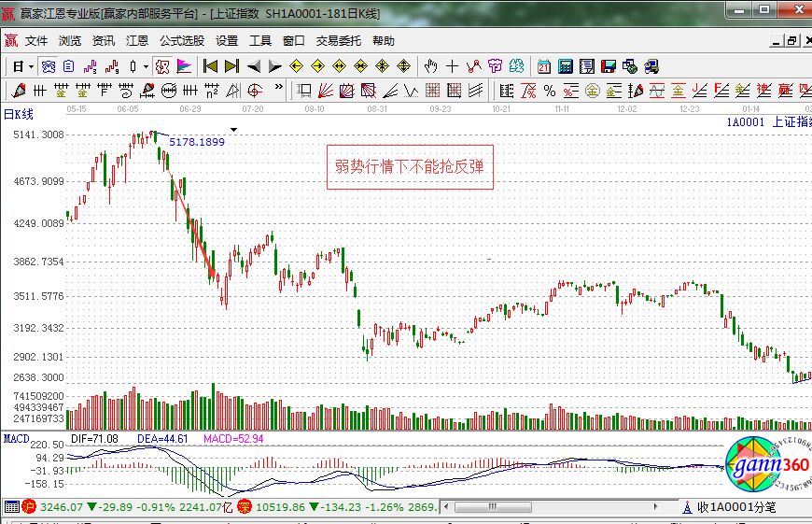Open the period dropdown next to 日
The image size is (812, 524).
coord(31,66)
